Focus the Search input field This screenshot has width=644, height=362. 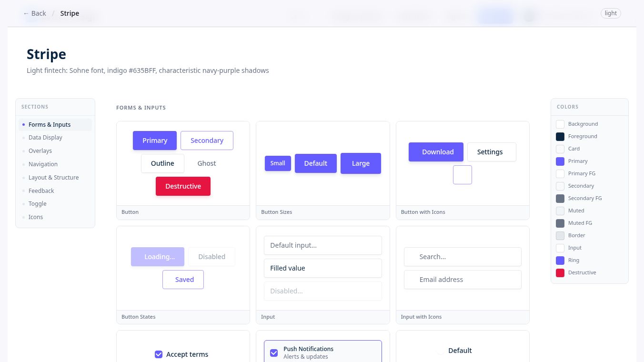(x=463, y=257)
